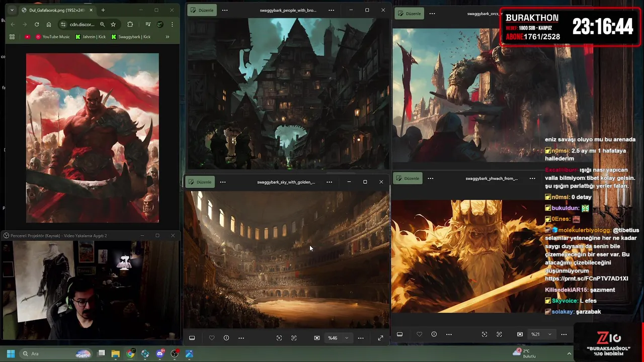This screenshot has width=644, height=362.
Task: Click the favorite heart in the %46 viewer
Action: pos(212,338)
